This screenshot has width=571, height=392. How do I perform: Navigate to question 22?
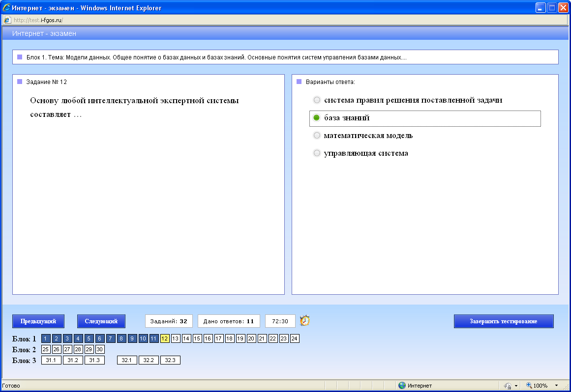pos(273,338)
